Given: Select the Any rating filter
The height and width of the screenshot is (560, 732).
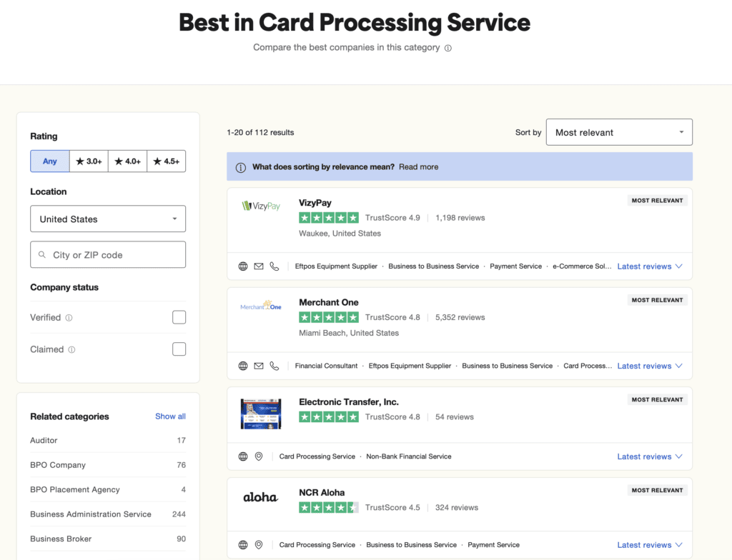Looking at the screenshot, I should click(x=49, y=161).
